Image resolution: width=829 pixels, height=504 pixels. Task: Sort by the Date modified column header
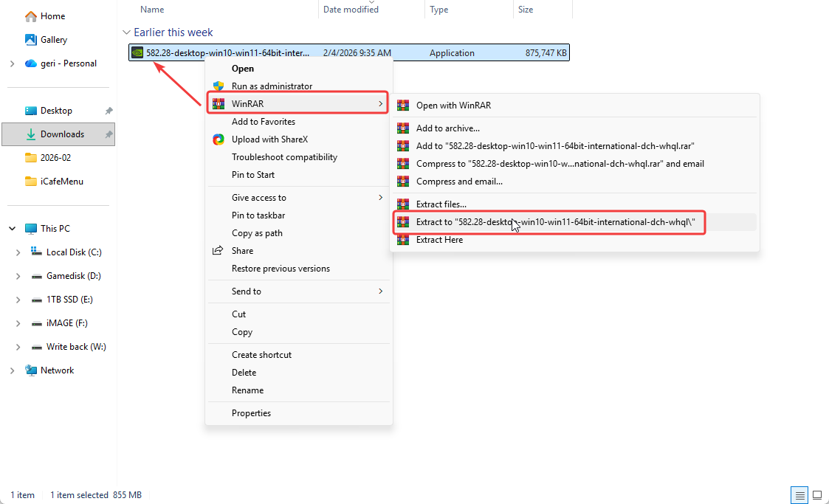point(351,10)
